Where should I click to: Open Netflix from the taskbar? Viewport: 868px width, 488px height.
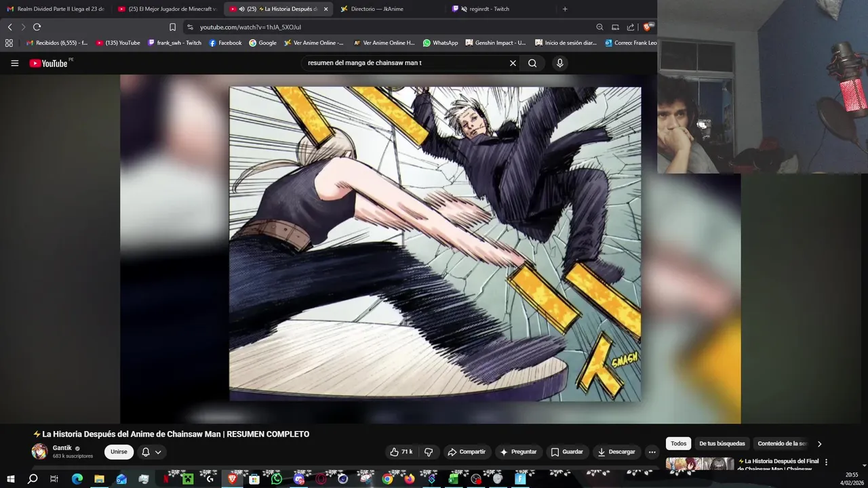(165, 479)
